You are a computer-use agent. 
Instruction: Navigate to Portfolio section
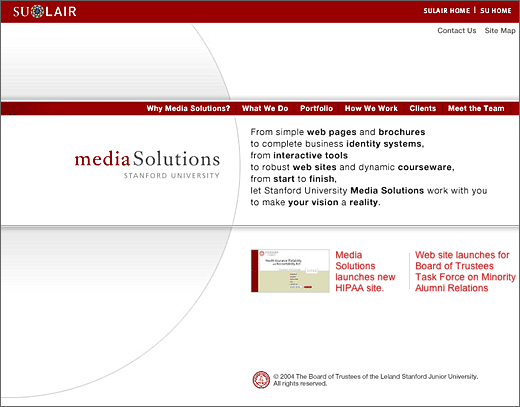(316, 108)
